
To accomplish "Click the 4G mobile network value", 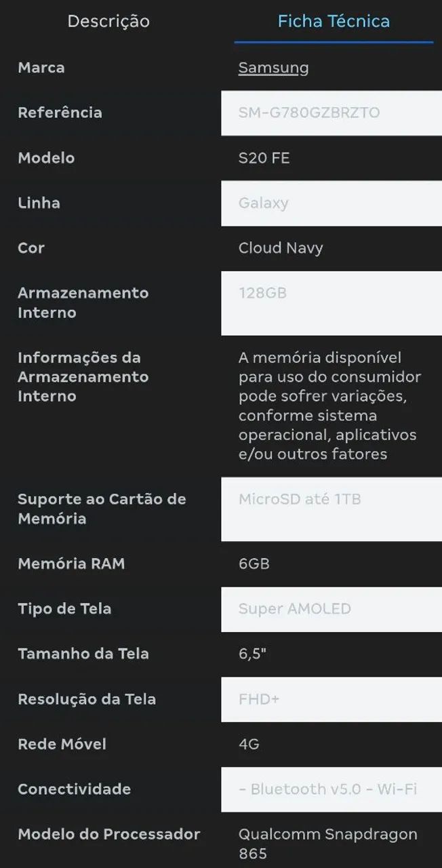I will (249, 745).
